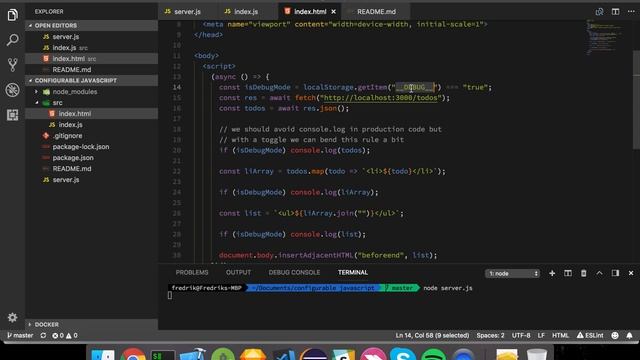Create a new terminal with plus icon

[552, 273]
